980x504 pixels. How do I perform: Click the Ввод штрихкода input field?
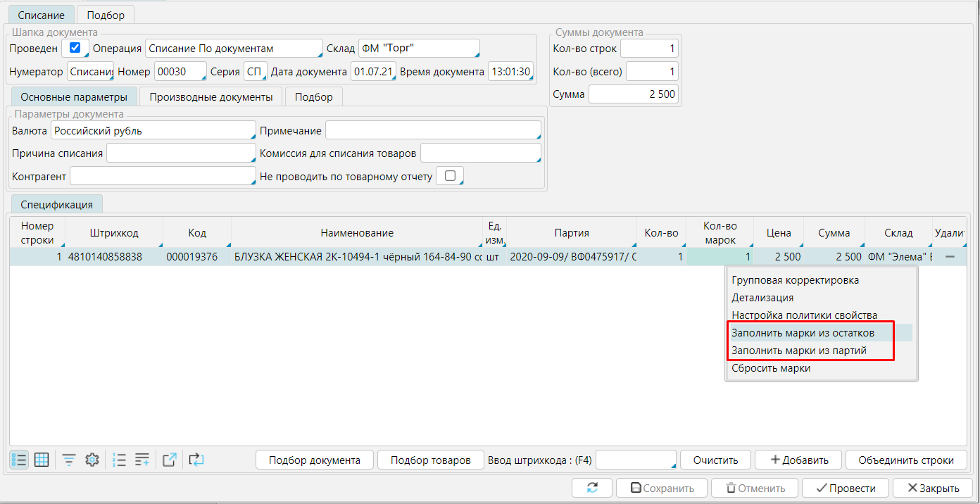tap(635, 460)
